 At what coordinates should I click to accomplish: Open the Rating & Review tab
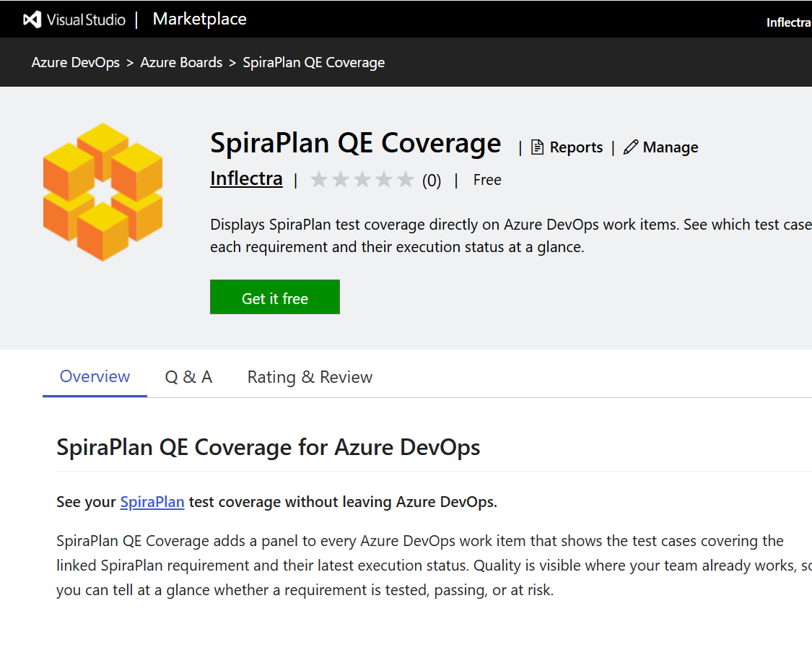(x=310, y=377)
